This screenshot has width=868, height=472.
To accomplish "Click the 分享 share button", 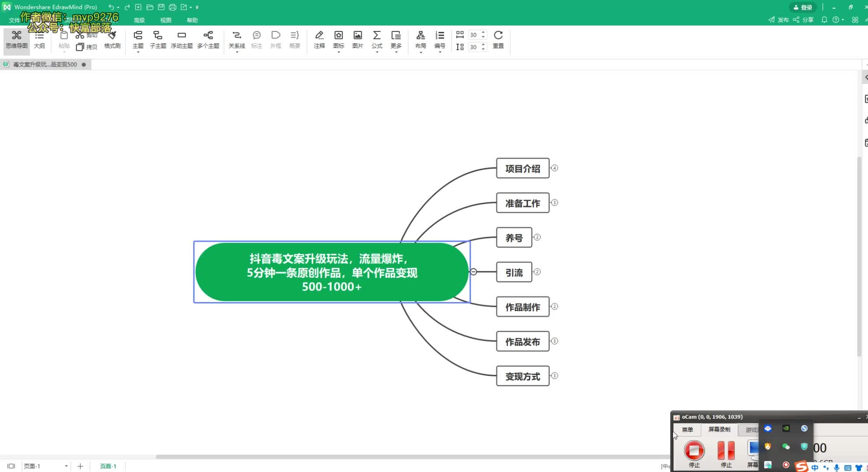I will 803,20.
